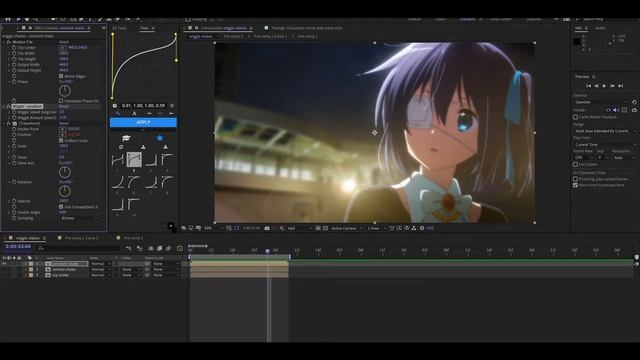The height and width of the screenshot is (360, 640).
Task: Toggle Uniform Scale checkbox in Transform
Action: tap(61, 140)
